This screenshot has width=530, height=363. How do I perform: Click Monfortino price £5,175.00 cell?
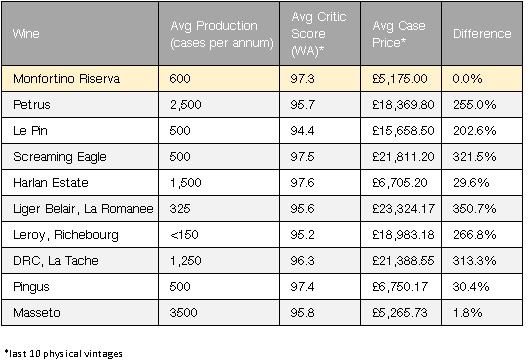pyautogui.click(x=401, y=79)
